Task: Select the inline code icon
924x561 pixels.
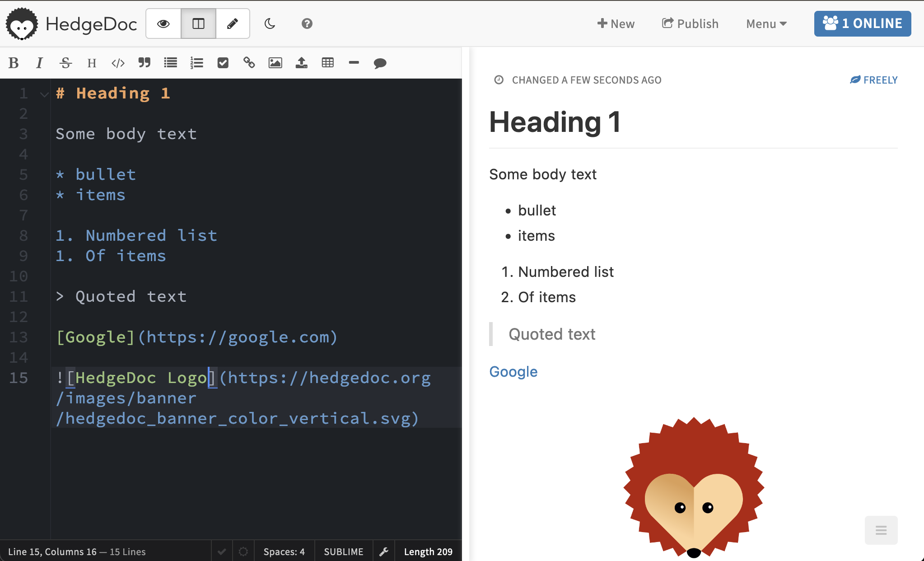Action: pyautogui.click(x=117, y=63)
